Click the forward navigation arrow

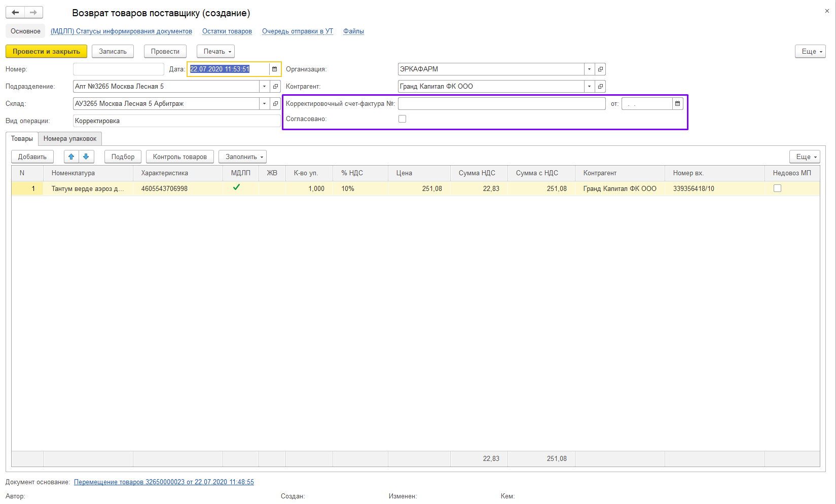pos(33,13)
